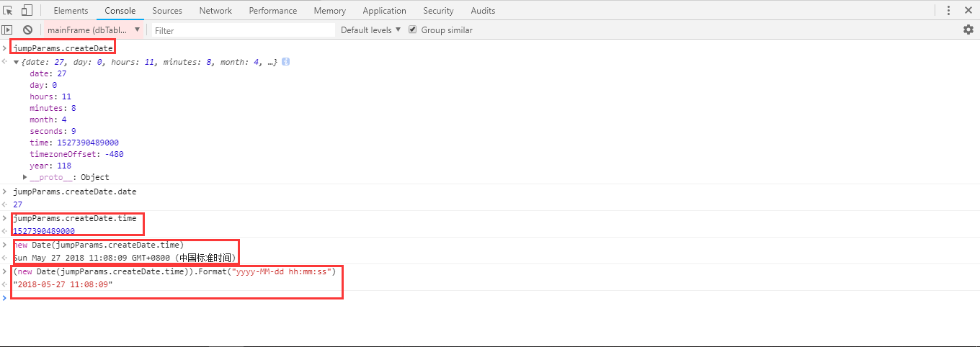The image size is (980, 347).
Task: Open the Performance tab
Action: point(273,11)
